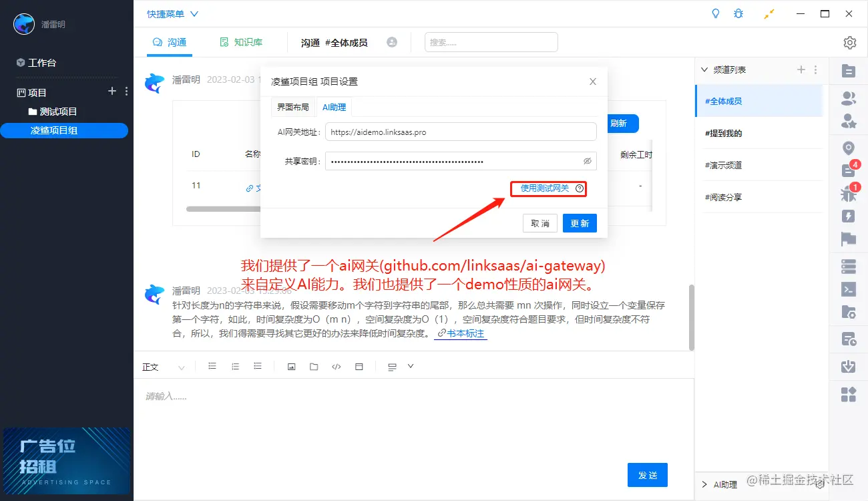Click the bug report icon in the title bar
The image size is (868, 501).
tap(738, 13)
